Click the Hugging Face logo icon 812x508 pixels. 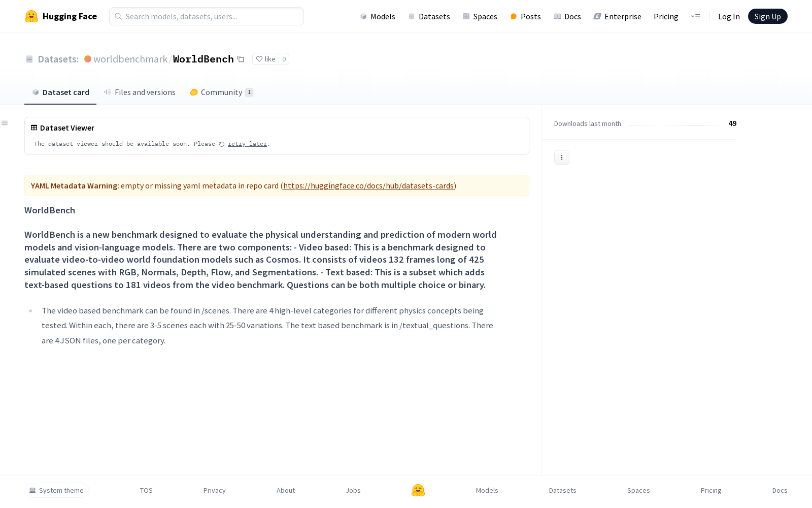pyautogui.click(x=31, y=16)
